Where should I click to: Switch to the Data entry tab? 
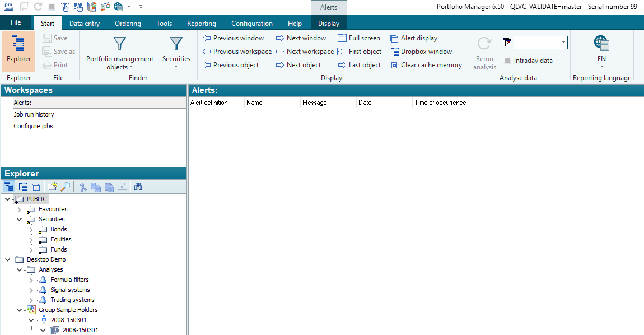coord(85,24)
